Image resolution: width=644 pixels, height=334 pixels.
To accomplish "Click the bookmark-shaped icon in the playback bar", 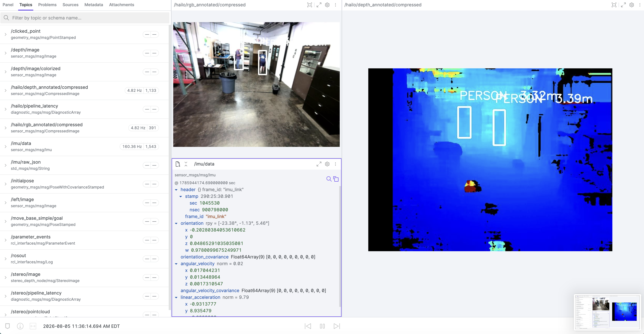I will tap(7, 326).
